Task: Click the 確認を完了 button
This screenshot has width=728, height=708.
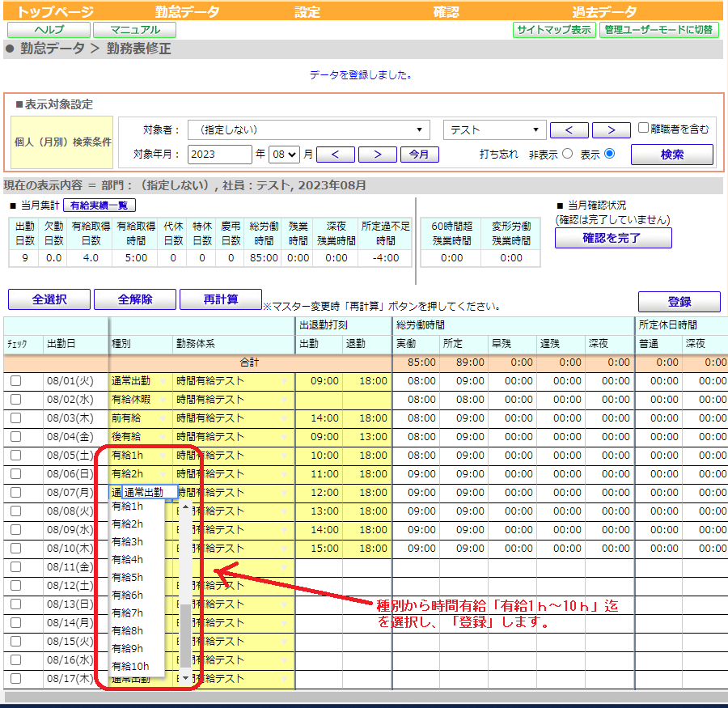Action: [x=613, y=238]
